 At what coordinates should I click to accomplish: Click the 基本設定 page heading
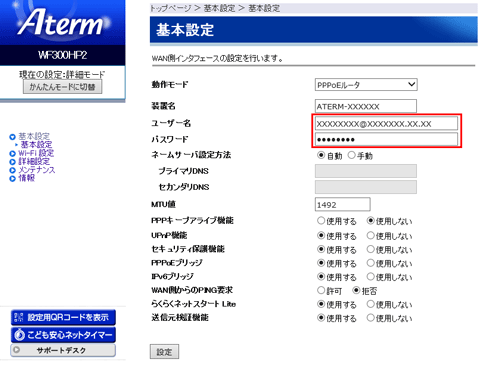[x=185, y=30]
